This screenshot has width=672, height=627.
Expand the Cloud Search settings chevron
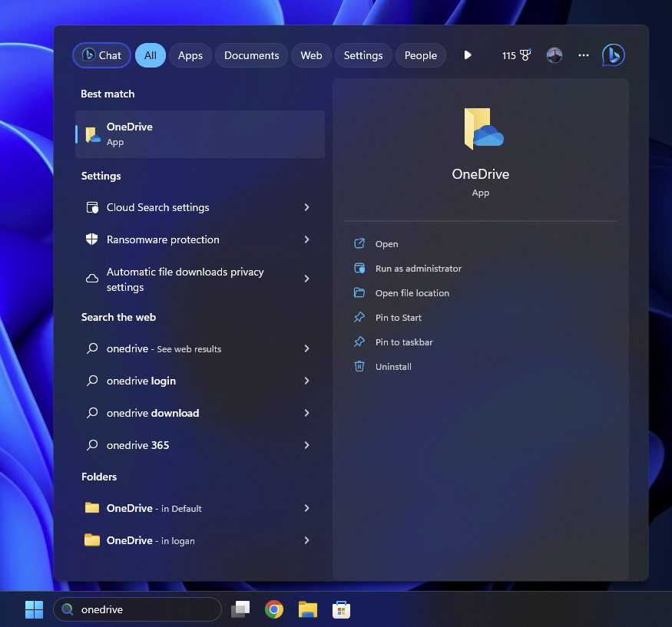(x=307, y=207)
